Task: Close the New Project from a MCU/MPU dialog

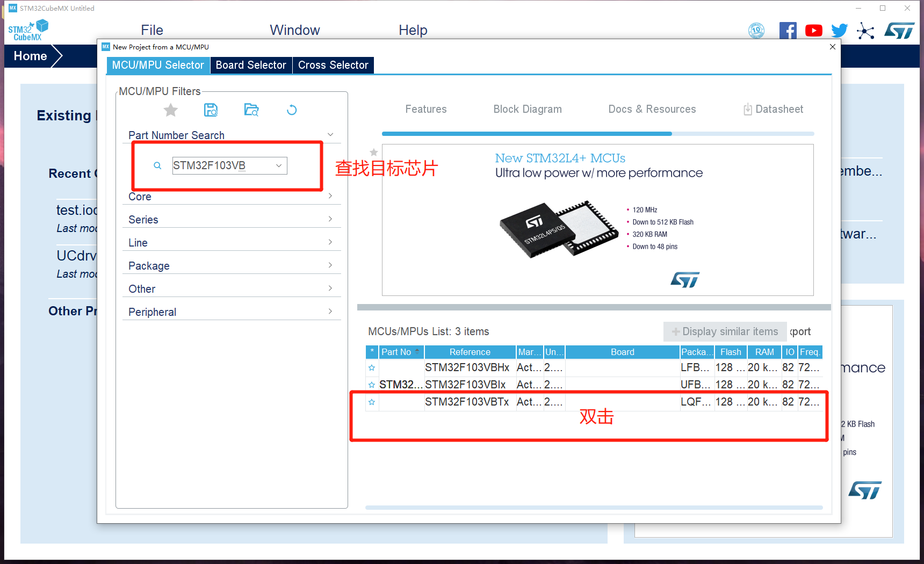Action: click(832, 47)
